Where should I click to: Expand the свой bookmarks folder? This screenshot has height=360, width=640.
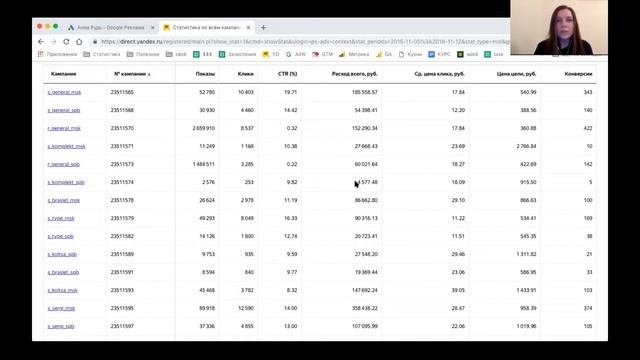click(176, 54)
